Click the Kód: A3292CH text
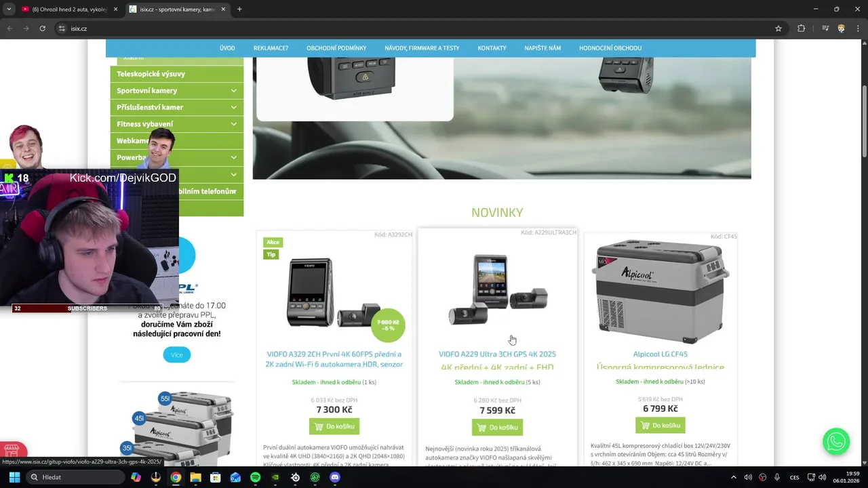Image resolution: width=868 pixels, height=488 pixels. coord(393,235)
